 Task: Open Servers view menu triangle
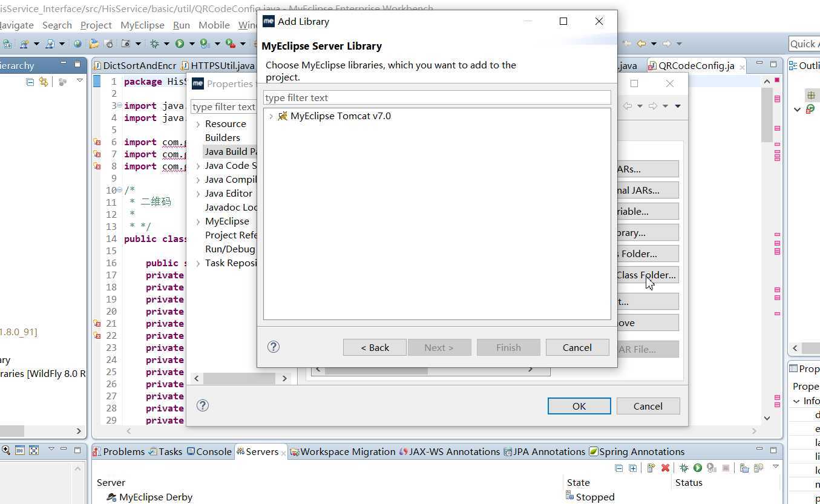pyautogui.click(x=775, y=467)
